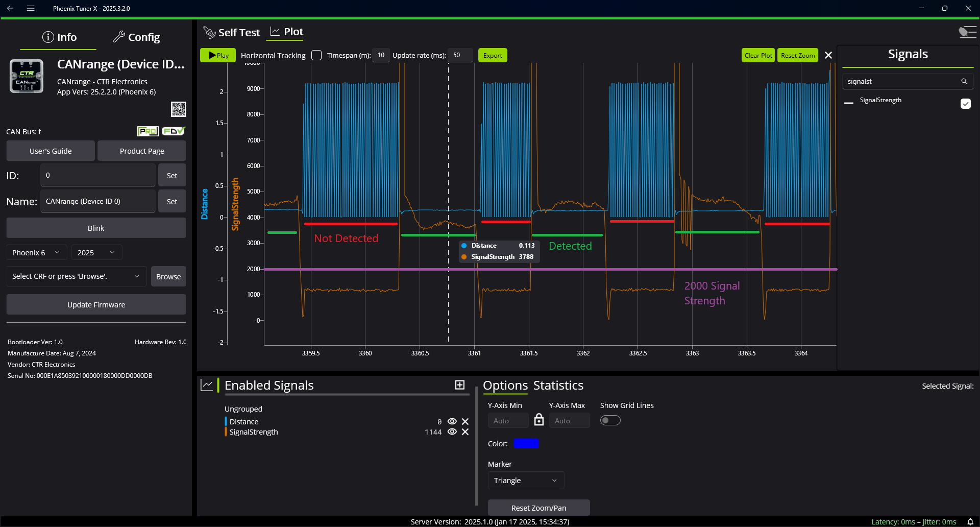Click the Enabled Signals chart icon
This screenshot has width=980, height=527.
point(207,386)
